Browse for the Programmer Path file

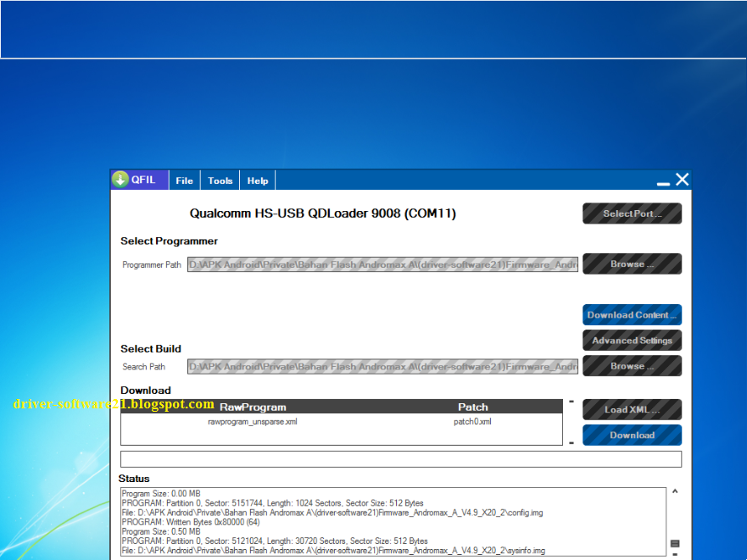[x=632, y=263]
